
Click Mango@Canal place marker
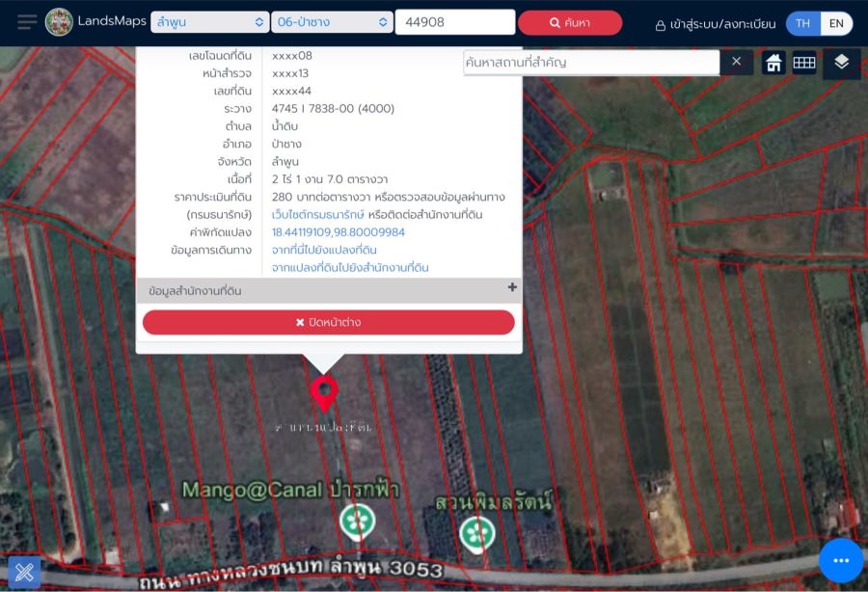tap(357, 522)
